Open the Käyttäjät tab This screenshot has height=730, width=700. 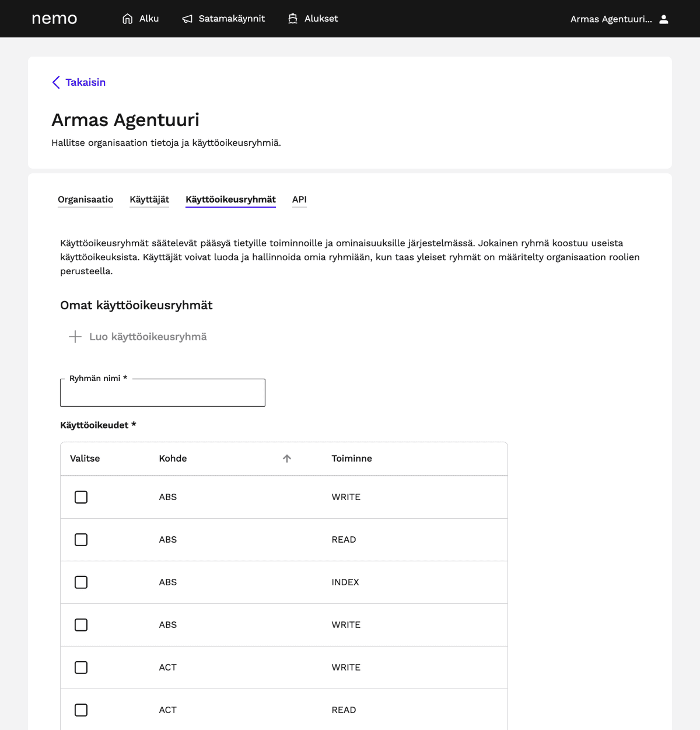click(x=149, y=200)
